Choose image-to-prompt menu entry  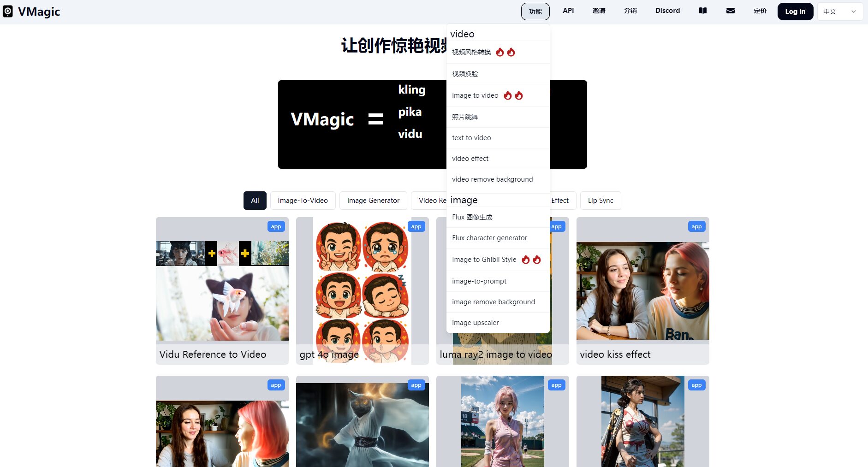(x=498, y=281)
